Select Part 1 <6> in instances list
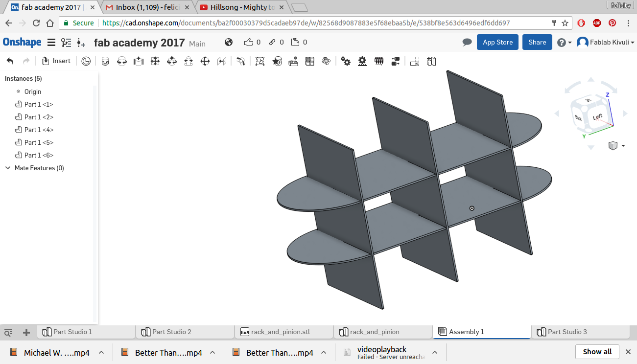 [x=39, y=155]
